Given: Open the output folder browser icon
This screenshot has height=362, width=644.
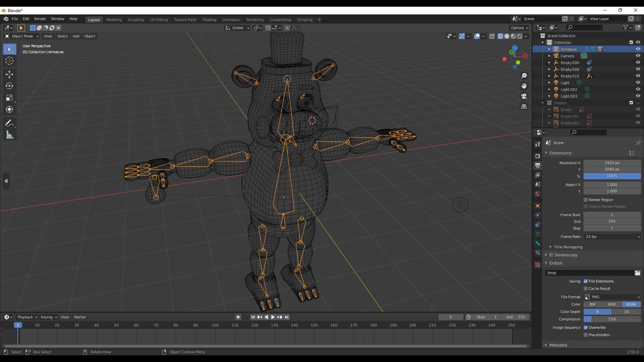Looking at the screenshot, I should pos(638,273).
